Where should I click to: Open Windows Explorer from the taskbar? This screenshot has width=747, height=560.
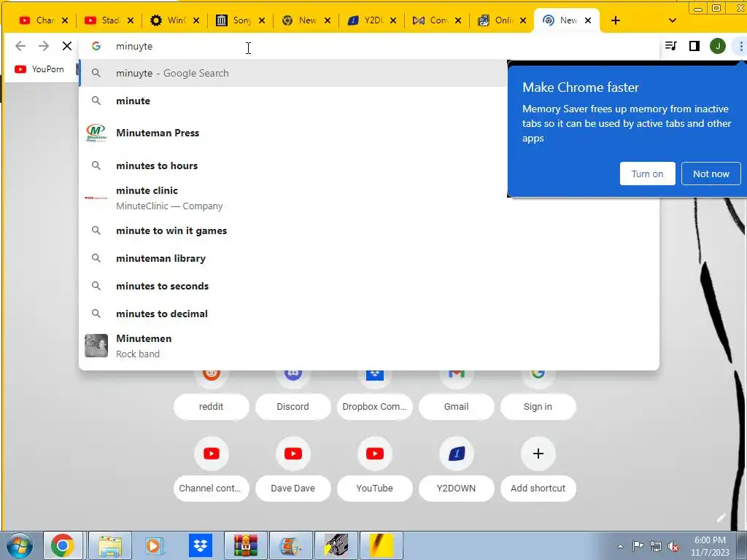tap(110, 545)
